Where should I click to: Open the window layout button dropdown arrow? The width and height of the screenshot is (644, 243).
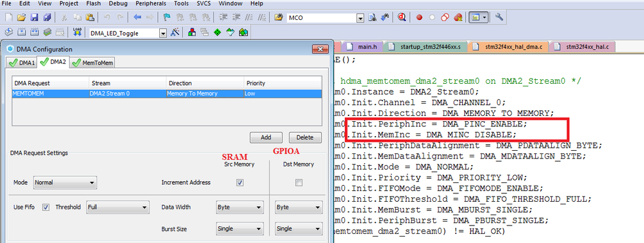coord(485,17)
